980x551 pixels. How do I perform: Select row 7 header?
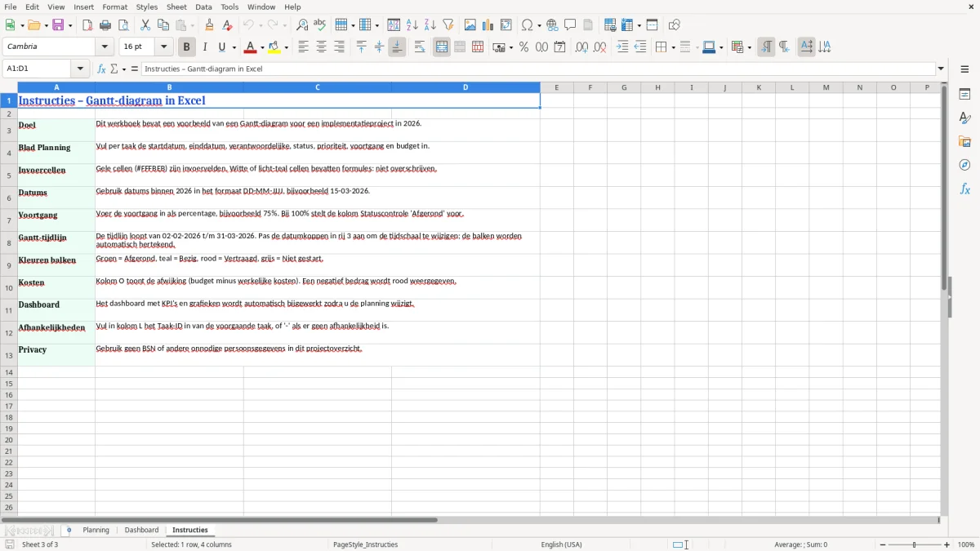(x=9, y=220)
